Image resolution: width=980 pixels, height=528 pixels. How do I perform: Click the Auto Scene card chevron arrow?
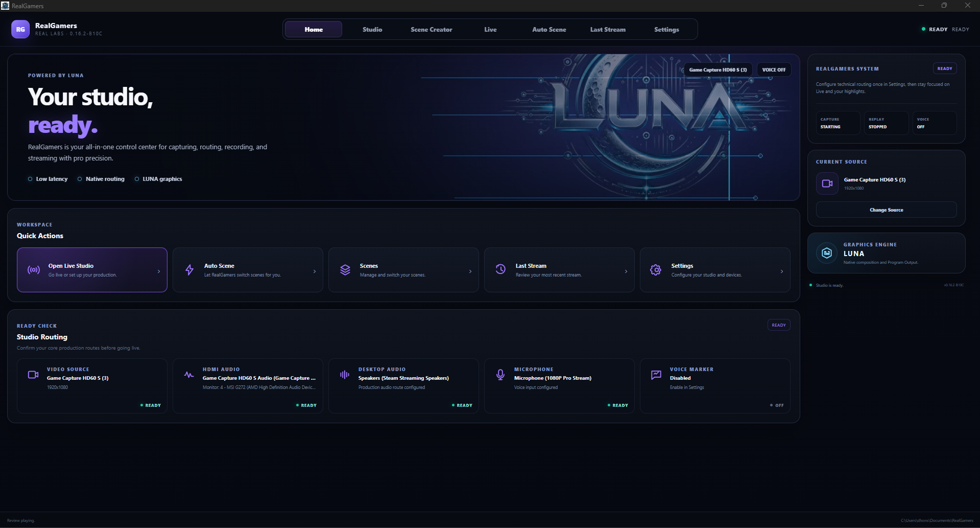pos(315,271)
